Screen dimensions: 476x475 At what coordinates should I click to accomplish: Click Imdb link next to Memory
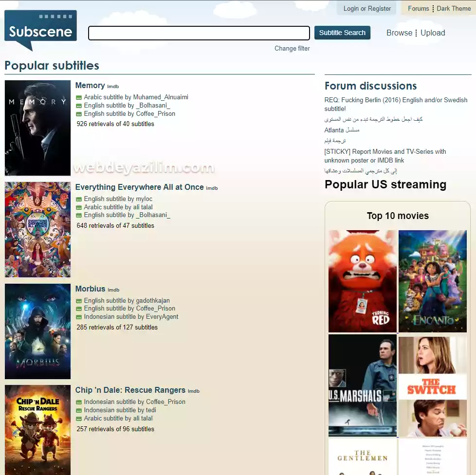113,87
